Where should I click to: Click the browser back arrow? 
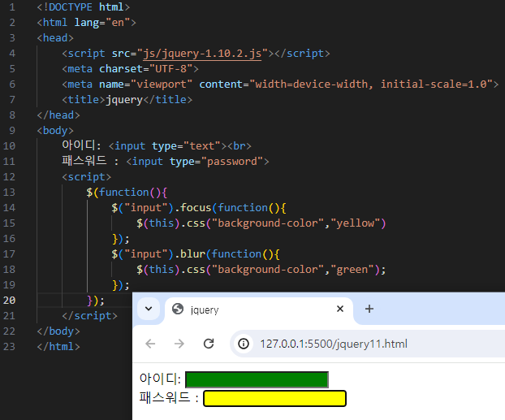point(150,344)
